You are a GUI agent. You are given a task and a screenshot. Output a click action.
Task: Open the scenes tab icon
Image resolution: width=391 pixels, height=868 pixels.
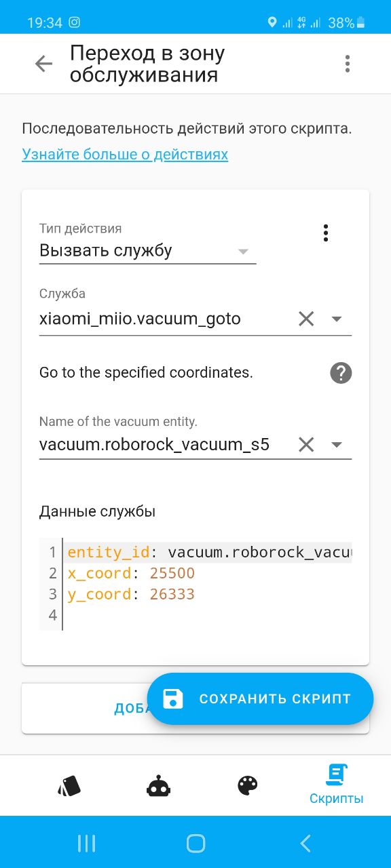[x=69, y=787]
